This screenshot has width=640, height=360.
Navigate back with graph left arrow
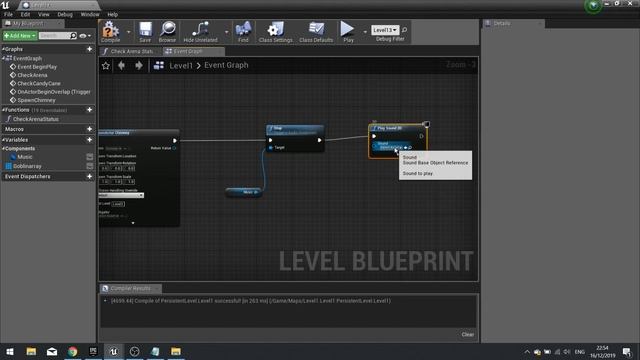point(121,65)
